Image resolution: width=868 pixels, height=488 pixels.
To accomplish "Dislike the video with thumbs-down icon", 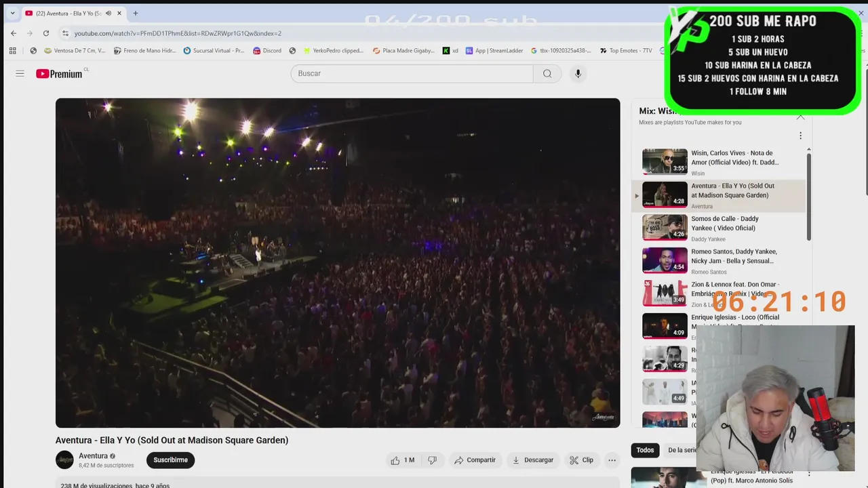I will click(x=432, y=460).
